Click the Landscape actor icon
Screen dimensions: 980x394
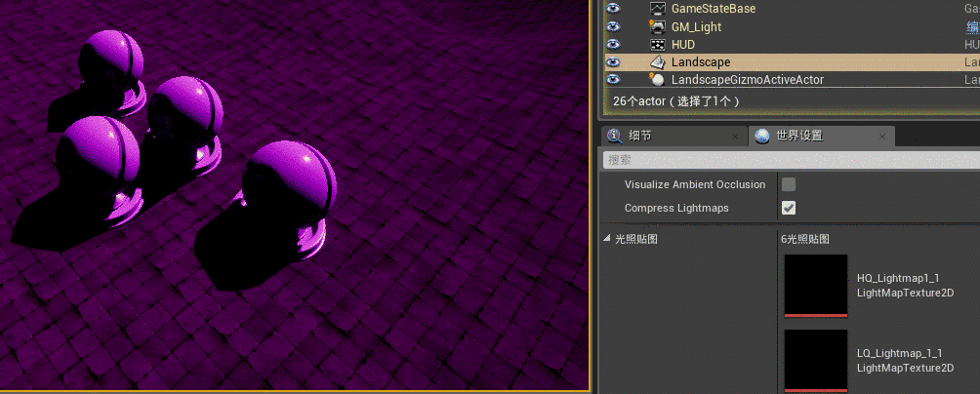(658, 62)
